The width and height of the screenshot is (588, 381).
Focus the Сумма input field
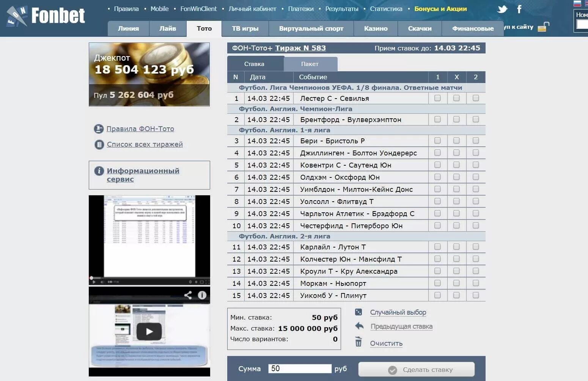(300, 368)
